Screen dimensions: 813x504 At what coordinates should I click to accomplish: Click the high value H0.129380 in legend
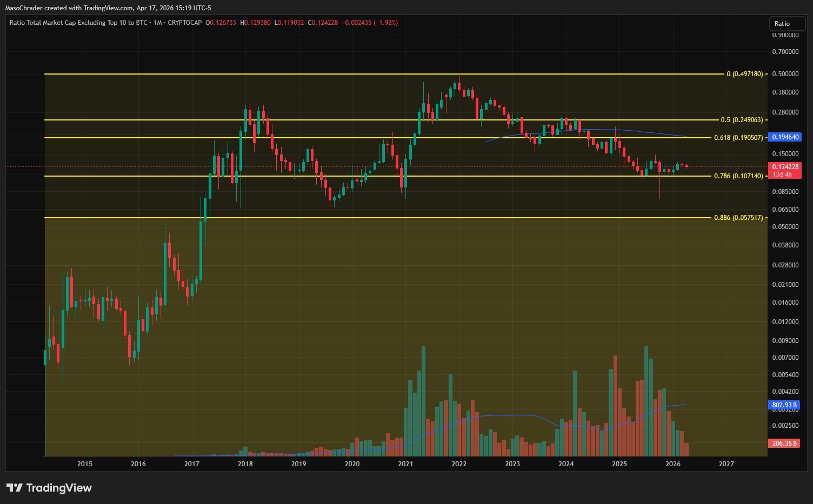[x=255, y=23]
